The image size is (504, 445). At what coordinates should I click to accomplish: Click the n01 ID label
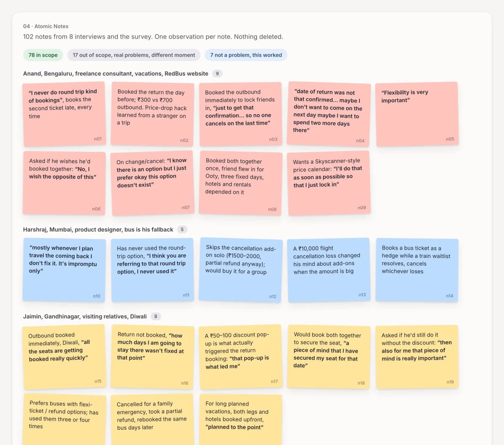98,139
